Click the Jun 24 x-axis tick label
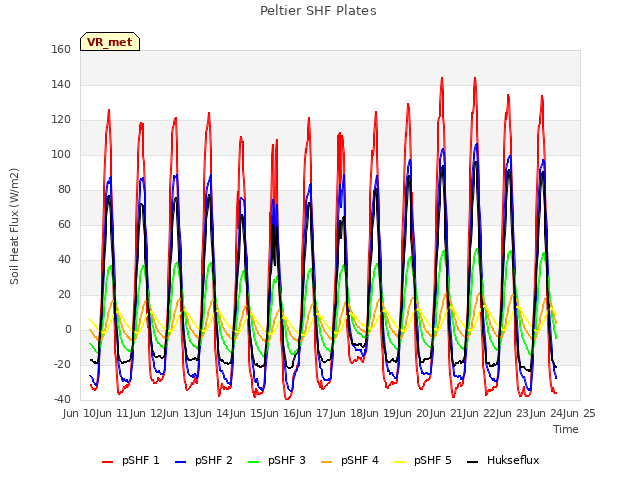The width and height of the screenshot is (640, 480). click(x=547, y=413)
